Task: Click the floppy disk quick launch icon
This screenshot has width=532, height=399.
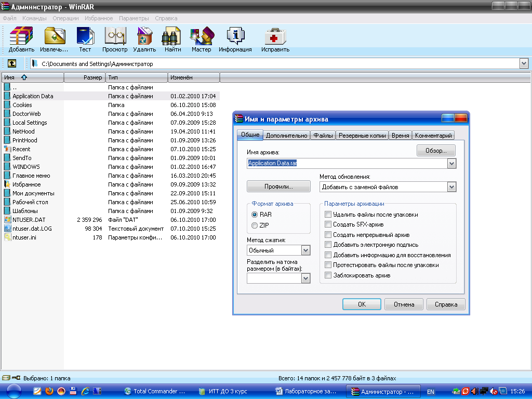Action: 73,391
